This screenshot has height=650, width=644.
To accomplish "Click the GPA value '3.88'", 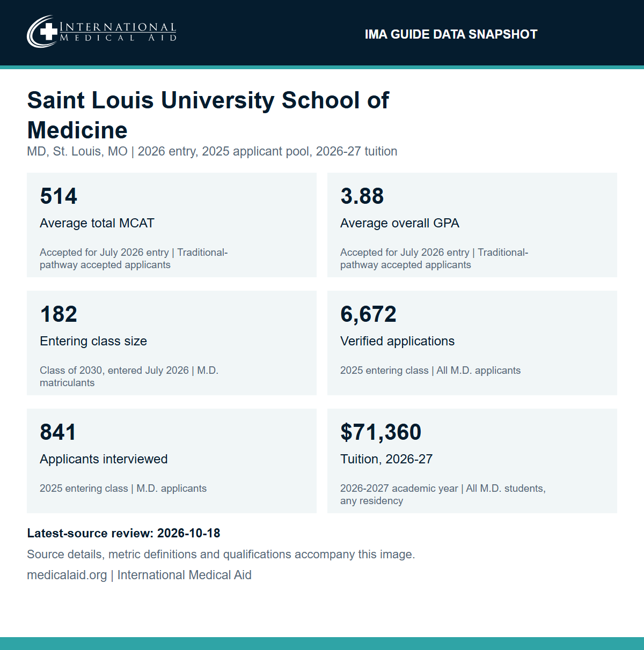I will [x=362, y=196].
